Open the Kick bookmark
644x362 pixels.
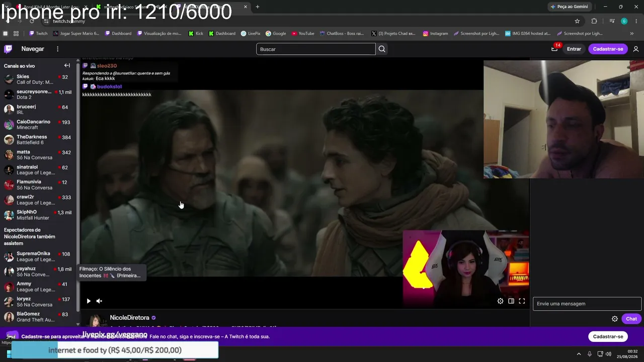(x=196, y=34)
